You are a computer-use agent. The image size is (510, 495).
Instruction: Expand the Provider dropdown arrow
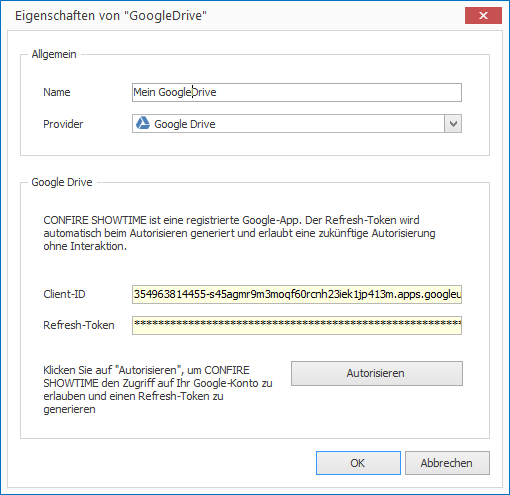coord(453,124)
